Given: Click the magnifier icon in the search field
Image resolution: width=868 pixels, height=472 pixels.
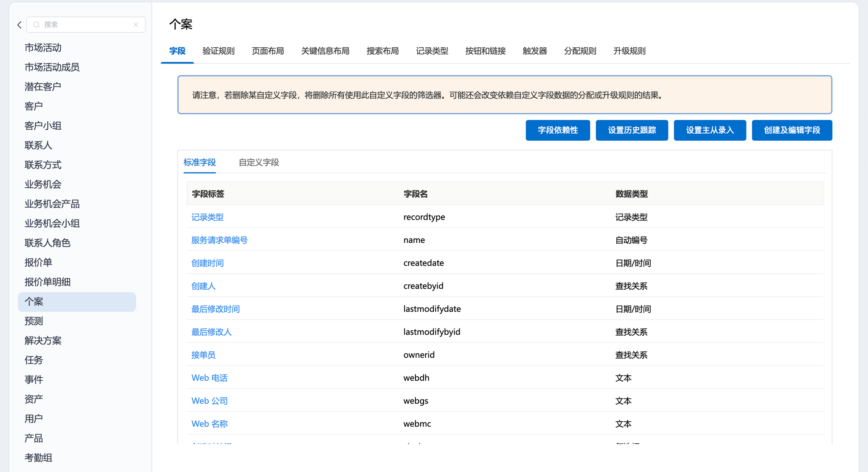Looking at the screenshot, I should tap(36, 25).
